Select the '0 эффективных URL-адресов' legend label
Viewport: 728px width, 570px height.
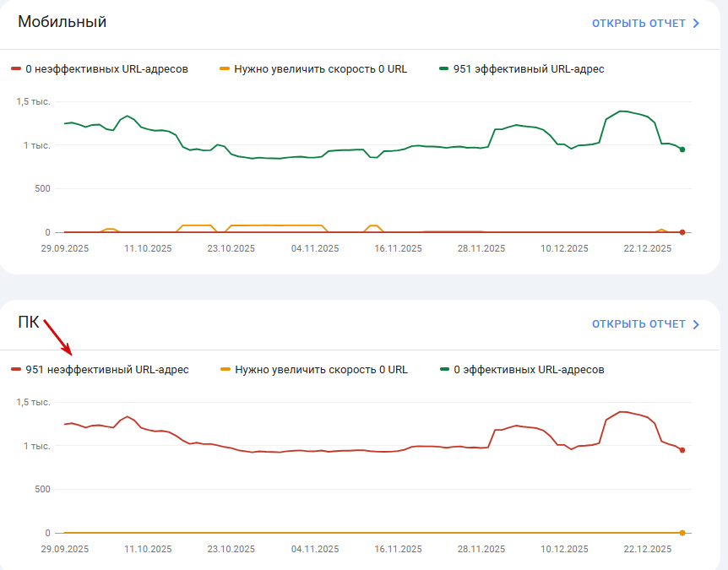pyautogui.click(x=530, y=370)
